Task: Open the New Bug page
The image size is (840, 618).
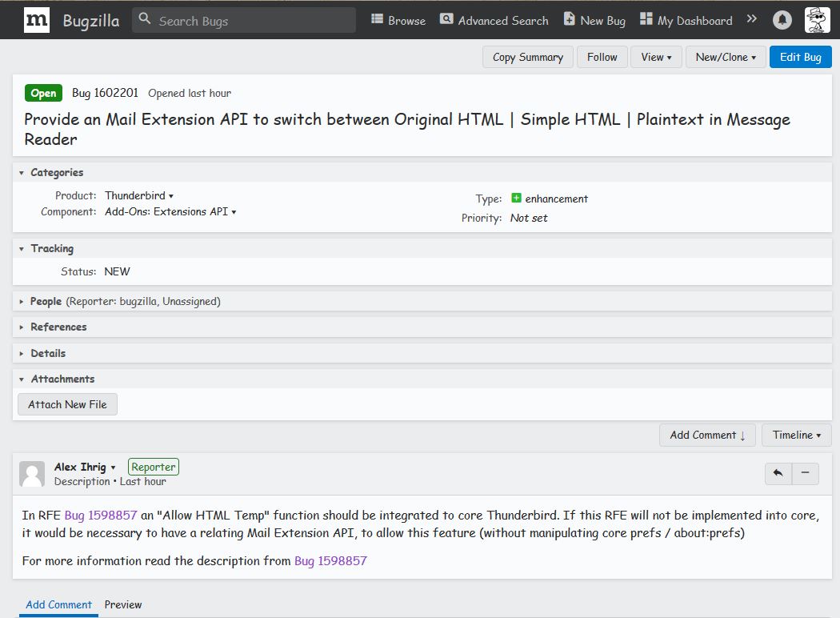Action: tap(594, 20)
